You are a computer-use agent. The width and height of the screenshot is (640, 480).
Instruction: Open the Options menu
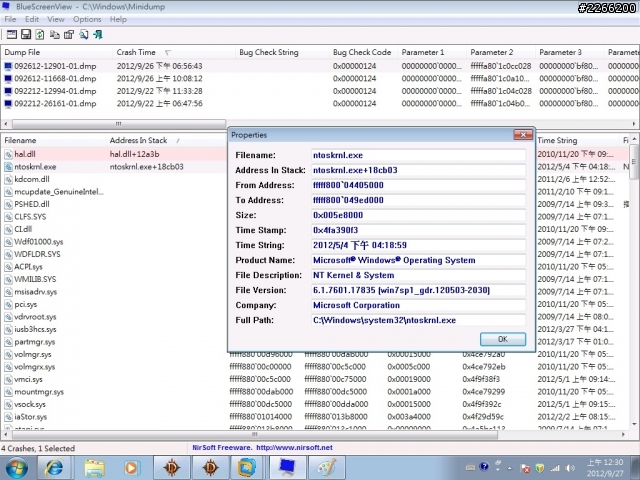[x=87, y=19]
